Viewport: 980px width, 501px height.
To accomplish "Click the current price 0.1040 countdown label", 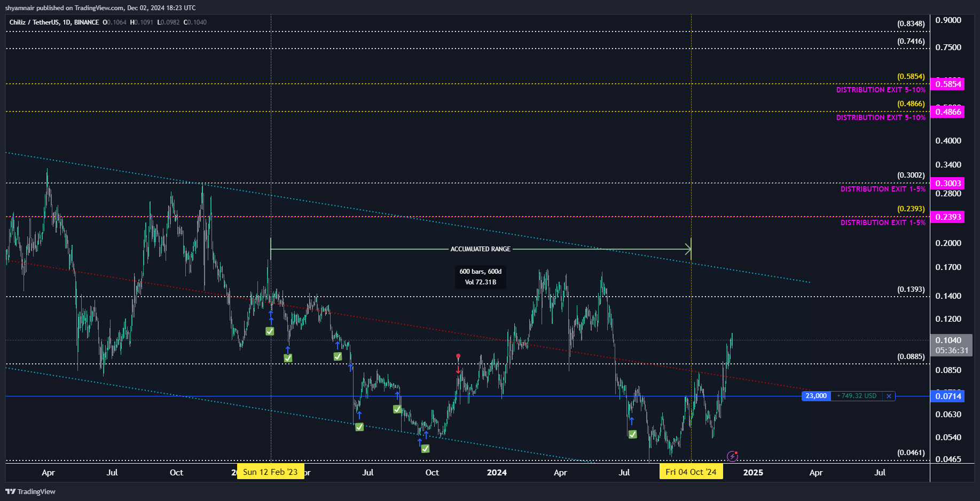I will coord(951,345).
